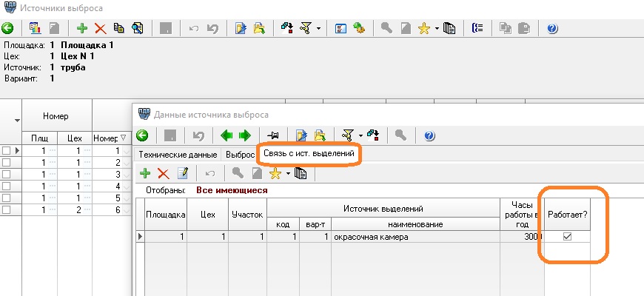This screenshot has width=644, height=296.
Task: Open the Связь с ист. выделений tab
Action: click(x=309, y=155)
